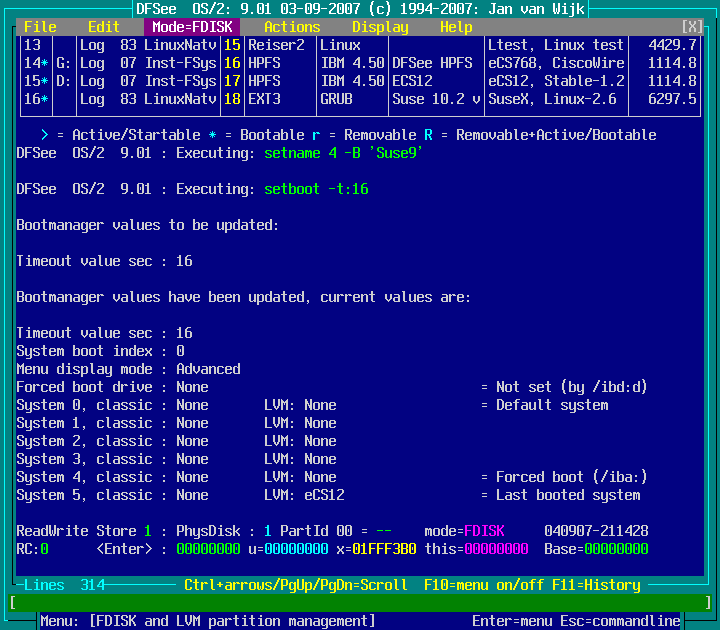Image resolution: width=720 pixels, height=630 pixels.
Task: Click the DFSee OS/2 9.01 title text
Action: pos(360,9)
